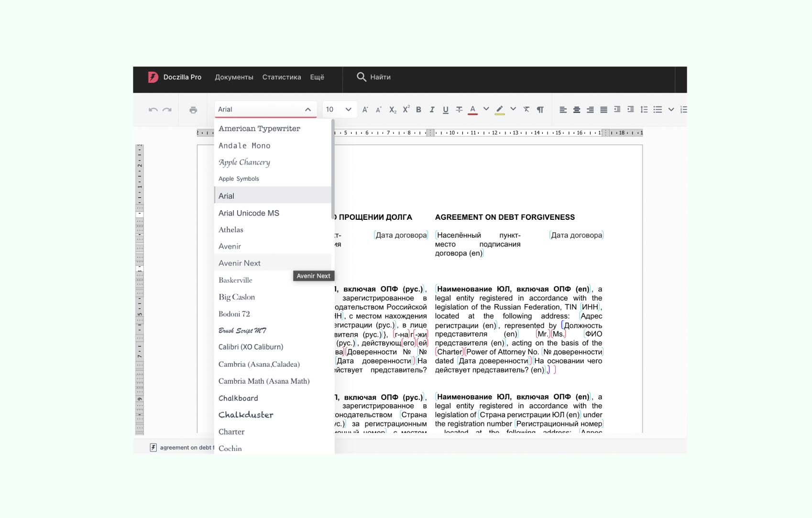Choose Chalkboard font
This screenshot has height=518, width=812.
273,398
